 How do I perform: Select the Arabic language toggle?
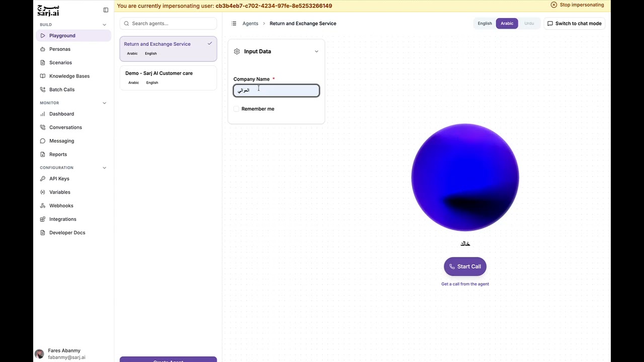[x=507, y=24]
